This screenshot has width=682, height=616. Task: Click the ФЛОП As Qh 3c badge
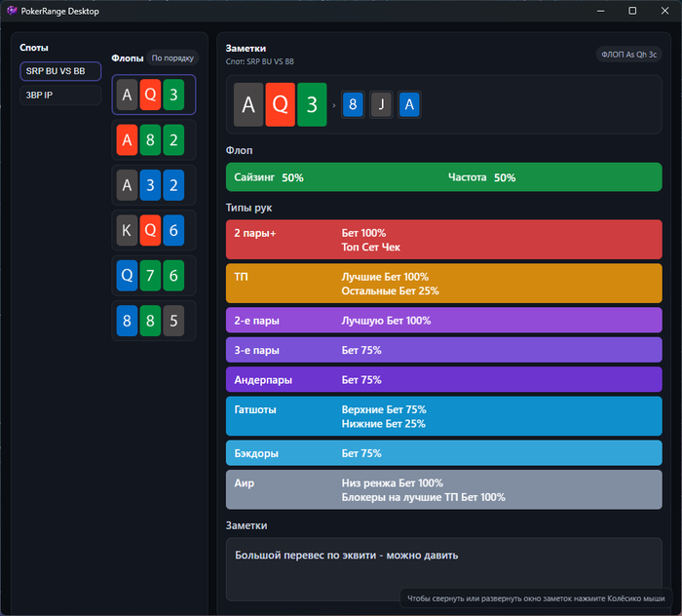[x=627, y=55]
